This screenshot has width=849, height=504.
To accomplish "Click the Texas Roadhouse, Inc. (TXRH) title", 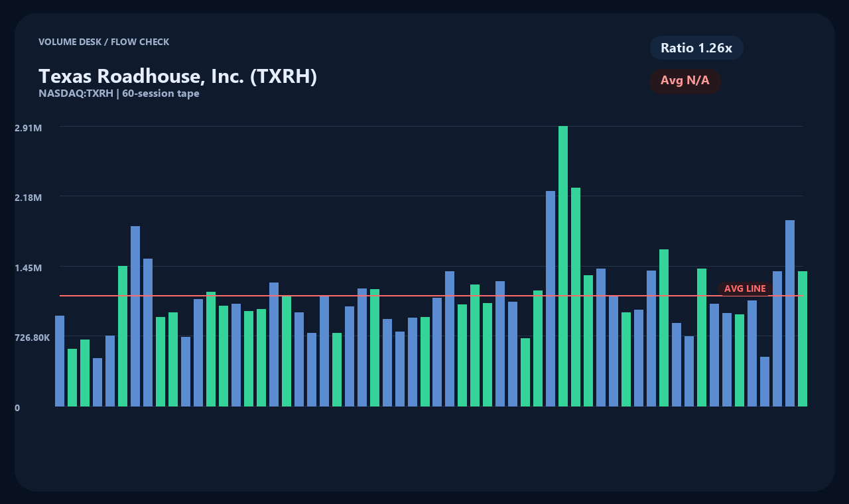I will pos(178,76).
